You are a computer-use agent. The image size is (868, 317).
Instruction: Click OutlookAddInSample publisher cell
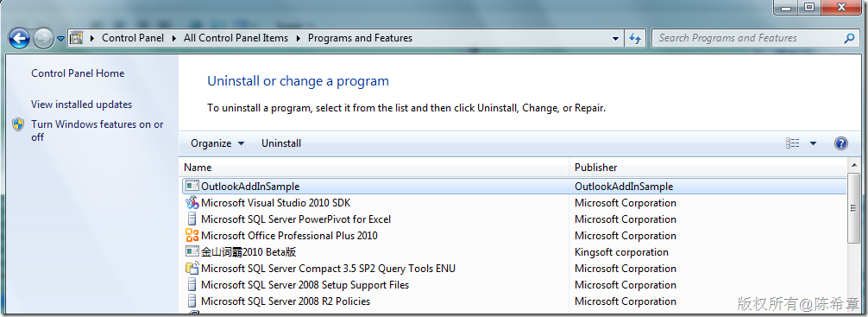pos(624,187)
